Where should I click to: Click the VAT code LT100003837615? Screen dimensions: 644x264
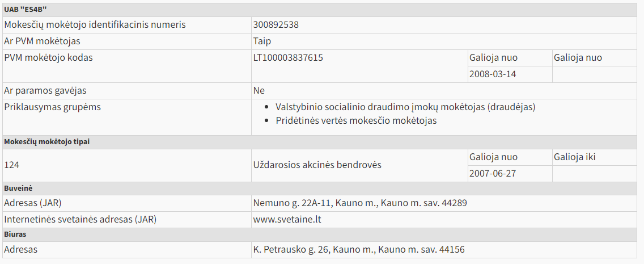pyautogui.click(x=289, y=58)
